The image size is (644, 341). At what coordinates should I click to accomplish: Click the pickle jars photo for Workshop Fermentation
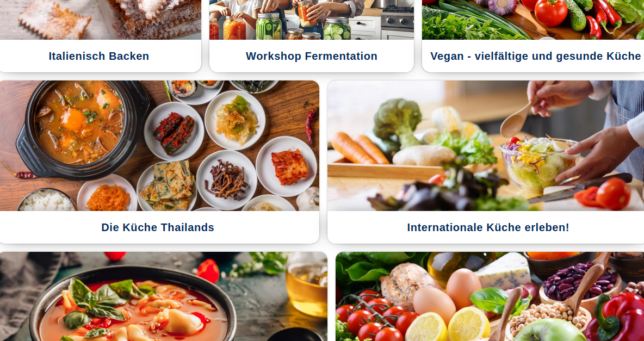[311, 20]
